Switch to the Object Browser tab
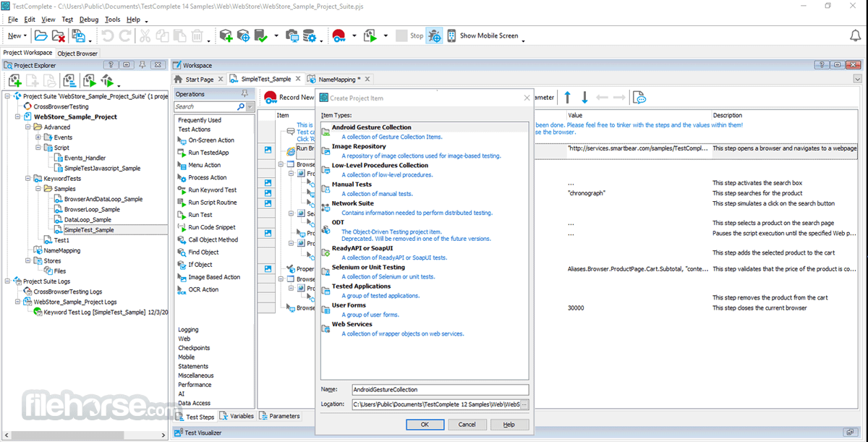868x442 pixels. 77,53
